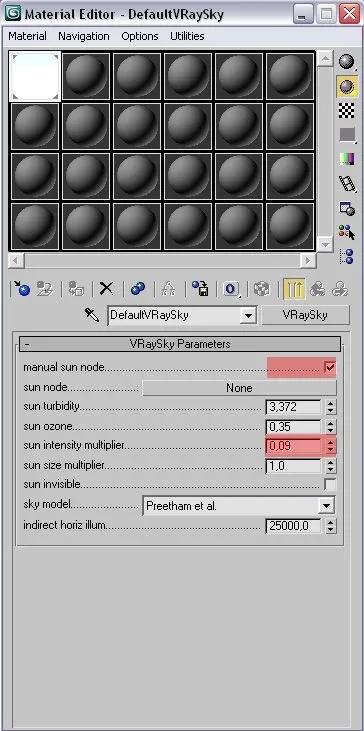Toggle the checkered sample Background
This screenshot has width=364, height=731.
[x=347, y=110]
